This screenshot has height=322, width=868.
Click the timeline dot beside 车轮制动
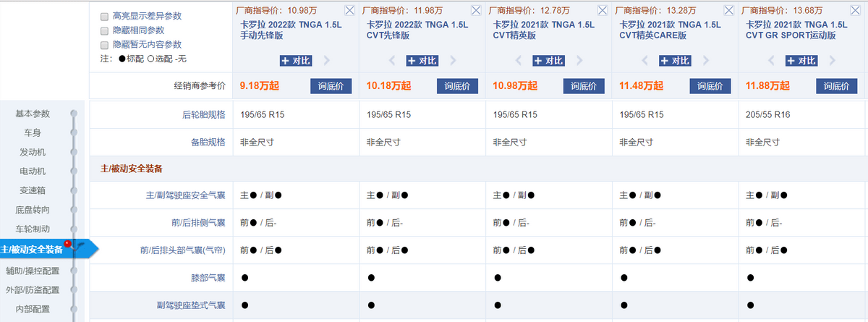click(x=74, y=229)
